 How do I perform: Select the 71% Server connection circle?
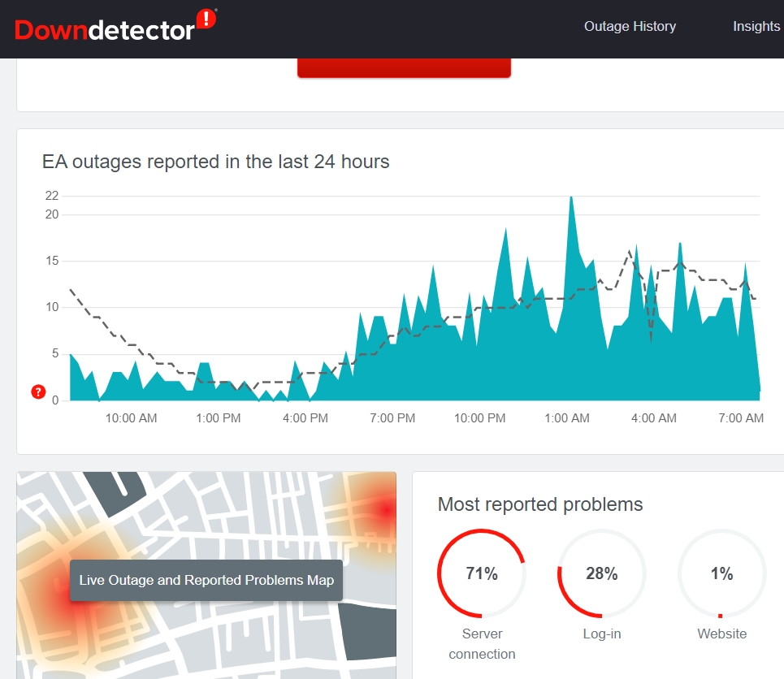coord(482,573)
